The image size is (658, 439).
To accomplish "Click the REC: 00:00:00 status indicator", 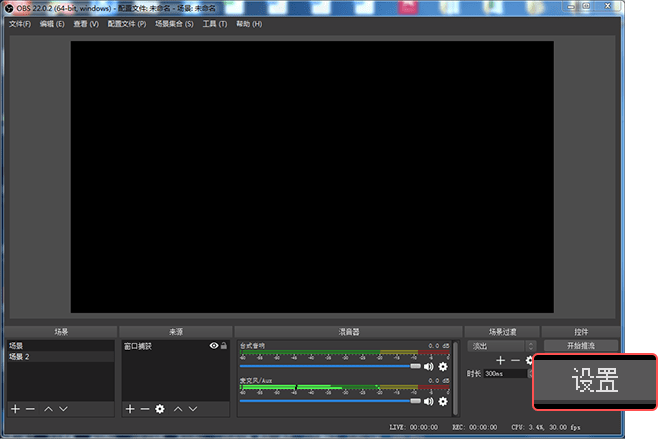I will (x=475, y=427).
